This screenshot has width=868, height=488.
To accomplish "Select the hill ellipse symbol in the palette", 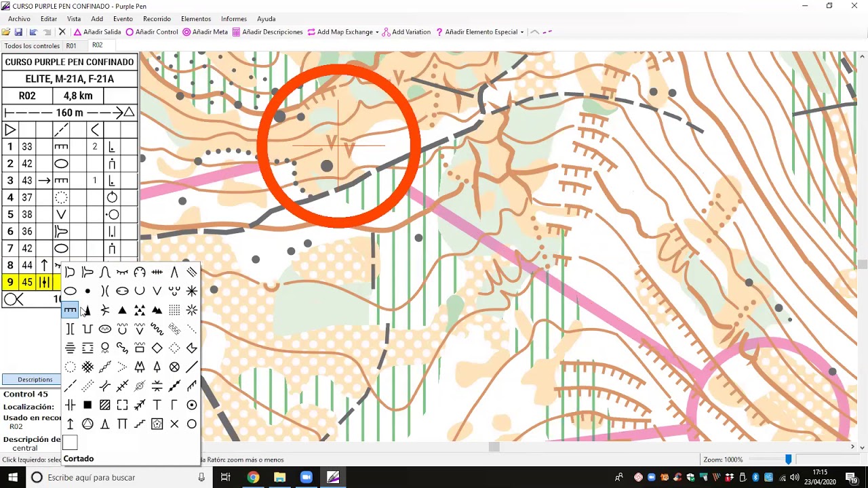I will click(70, 291).
